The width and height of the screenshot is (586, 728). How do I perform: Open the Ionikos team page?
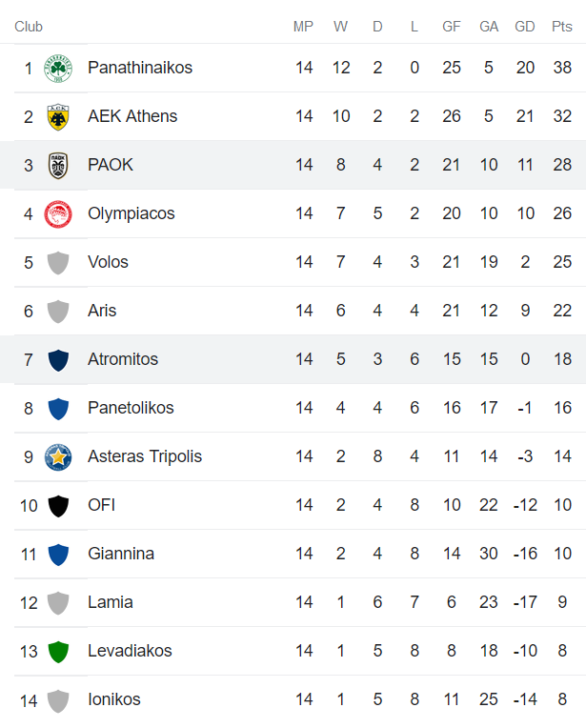[x=113, y=699]
